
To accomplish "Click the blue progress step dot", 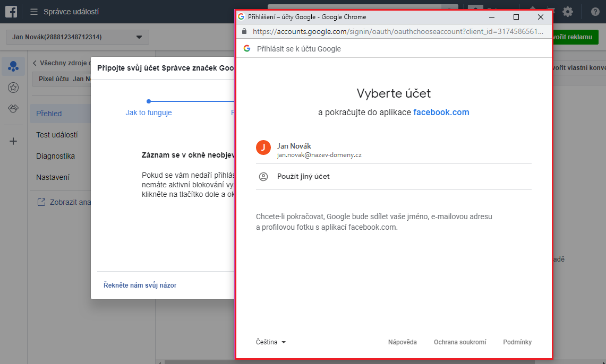I will pos(149,101).
